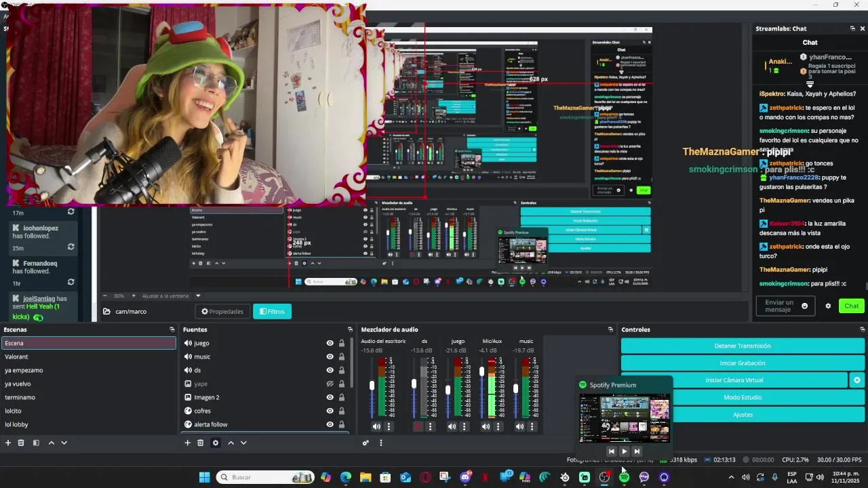Image resolution: width=868 pixels, height=488 pixels.
Task: Mute the juego audio channel
Action: [x=452, y=426]
